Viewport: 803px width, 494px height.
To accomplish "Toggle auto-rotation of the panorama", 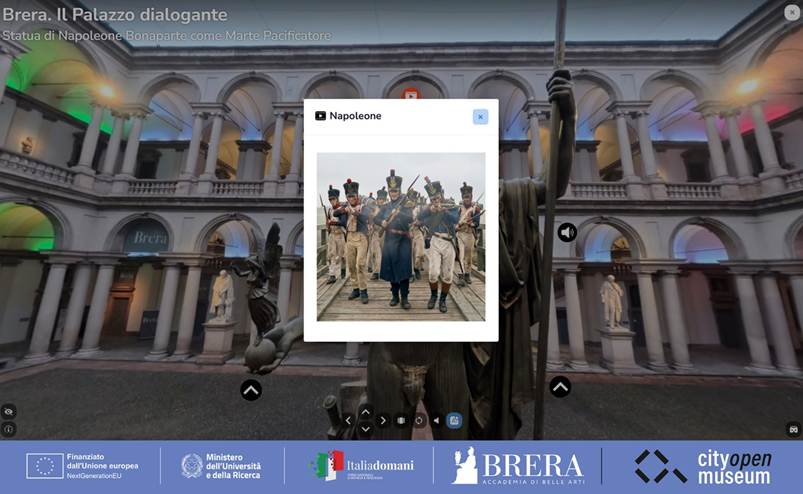I will 419,421.
